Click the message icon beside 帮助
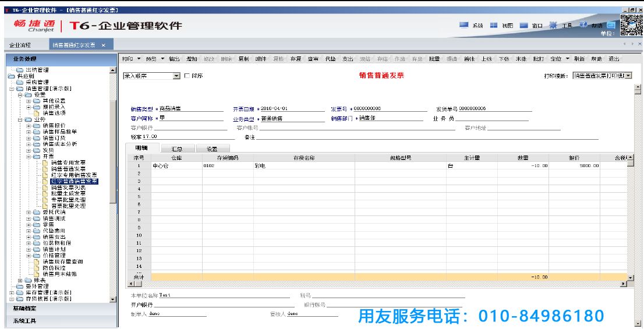The width and height of the screenshot is (644, 329). (611, 26)
